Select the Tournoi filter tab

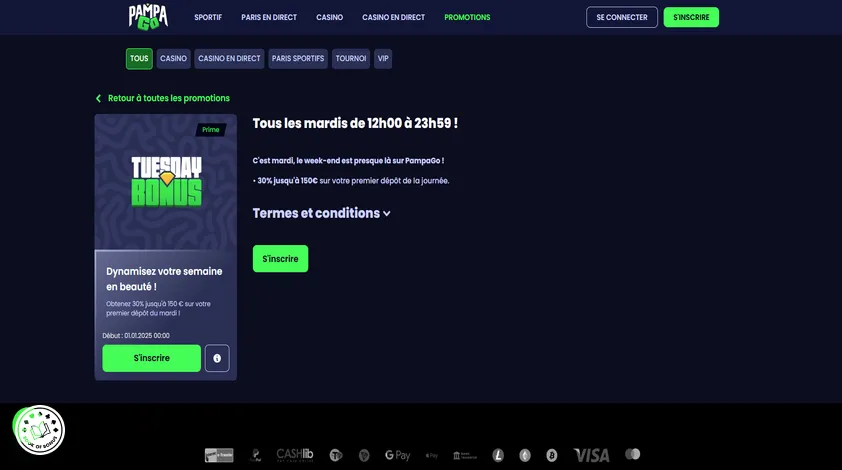click(351, 59)
